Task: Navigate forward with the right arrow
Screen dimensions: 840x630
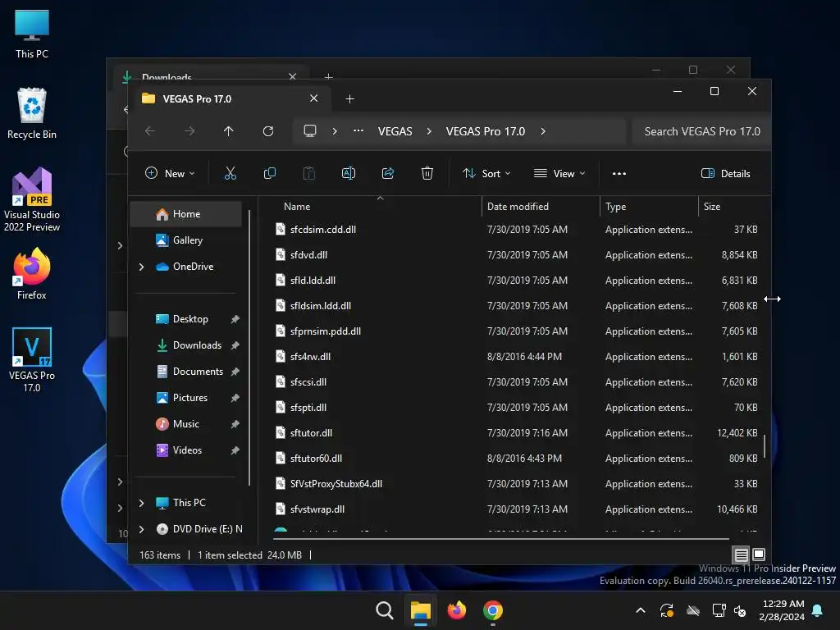Action: click(189, 131)
